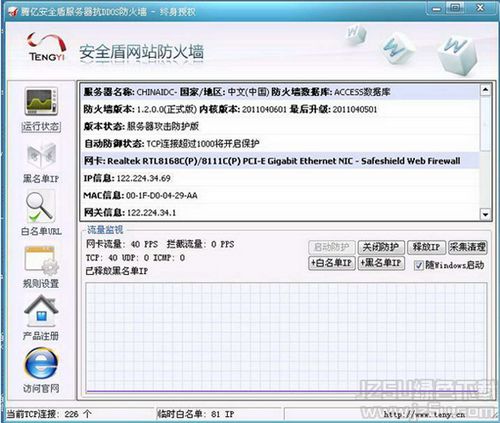Viewport: 500px width, 423px height.
Task: Open the 产品注册 house icon
Action: pyautogui.click(x=41, y=311)
